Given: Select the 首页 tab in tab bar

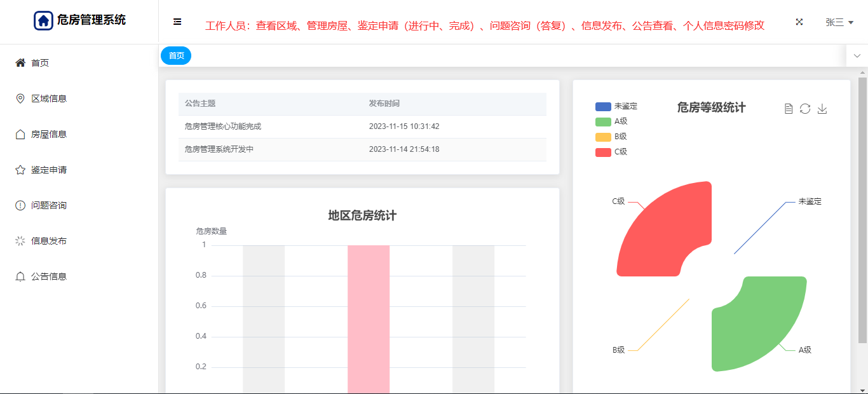Looking at the screenshot, I should pos(176,56).
